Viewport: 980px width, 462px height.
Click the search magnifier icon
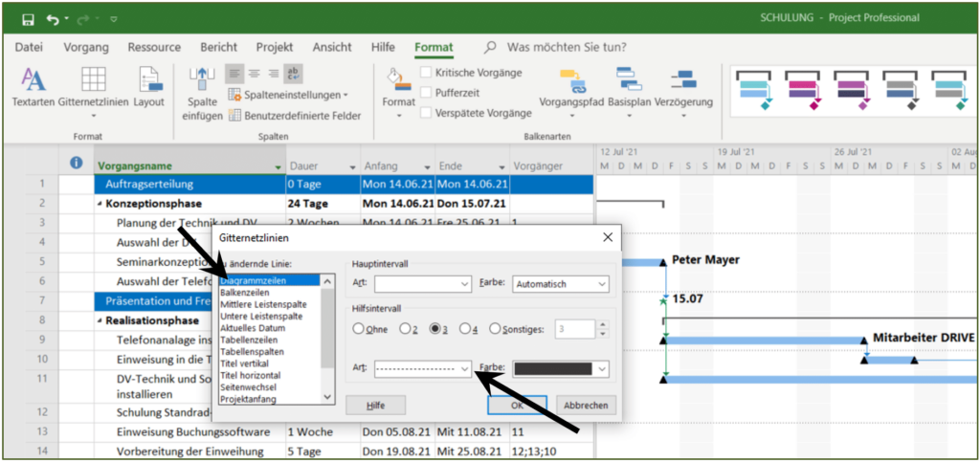491,48
